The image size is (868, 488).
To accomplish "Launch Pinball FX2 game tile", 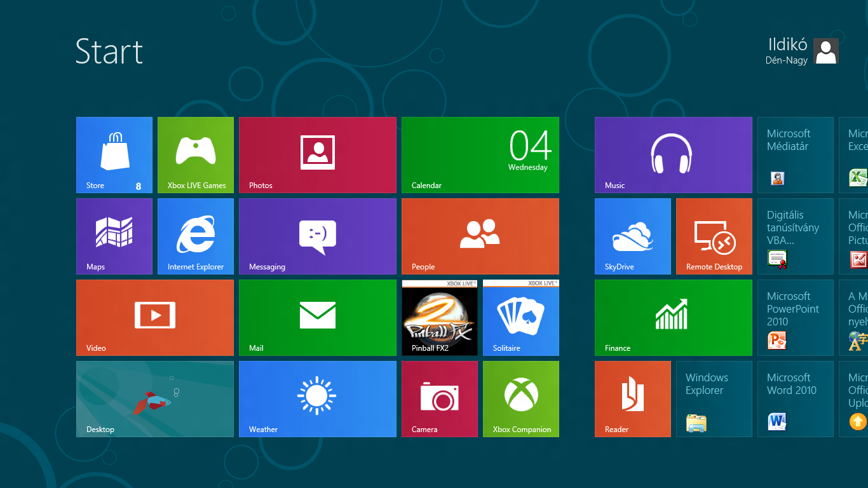I will [440, 318].
